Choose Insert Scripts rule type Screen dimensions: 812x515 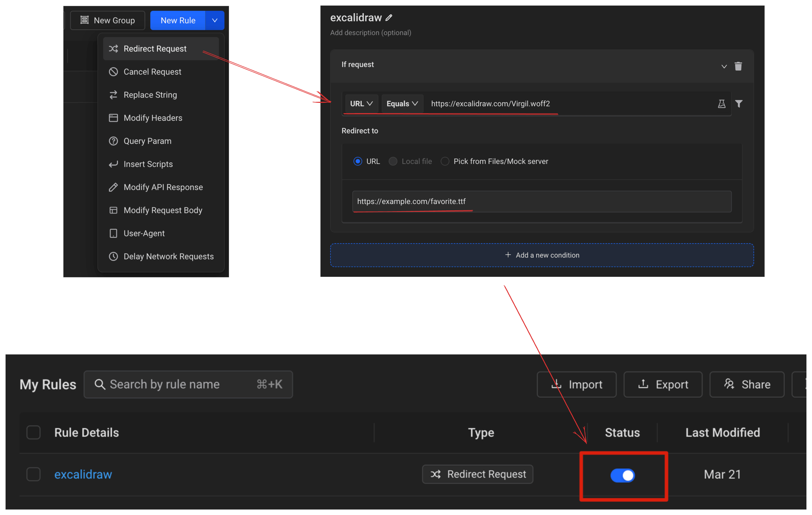161,164
